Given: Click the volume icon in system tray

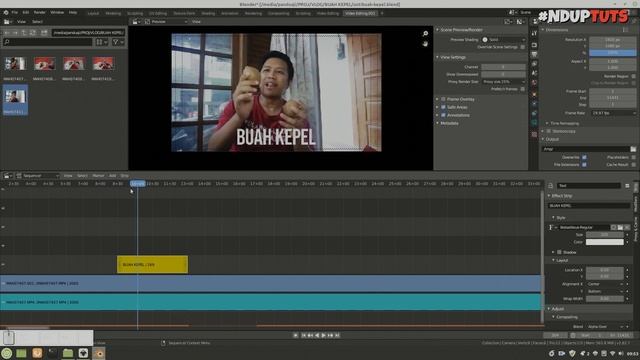Looking at the screenshot, I should [621, 353].
